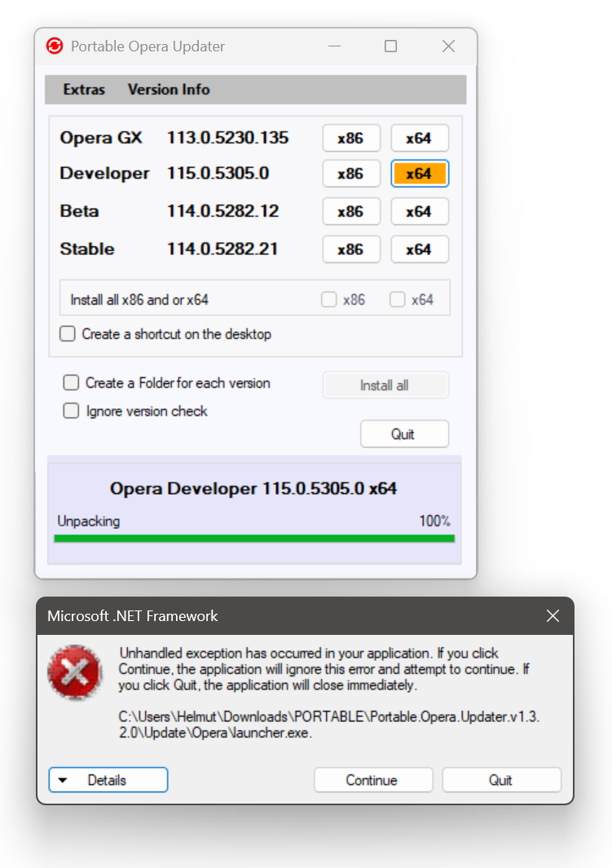Screen dimensions: 612x868
Task: Click the 'Microsoft .NET Framework' dialog title
Action: coord(133,616)
